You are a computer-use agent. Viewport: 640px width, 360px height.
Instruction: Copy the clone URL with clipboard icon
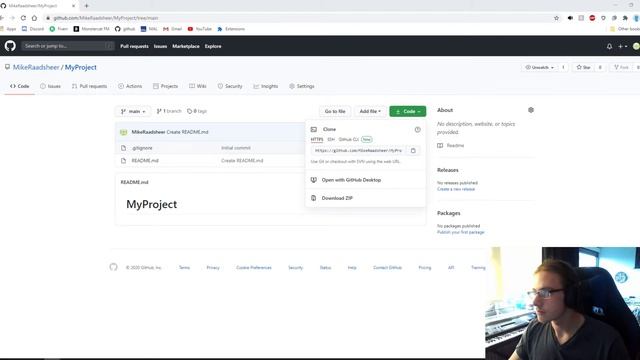pyautogui.click(x=413, y=151)
